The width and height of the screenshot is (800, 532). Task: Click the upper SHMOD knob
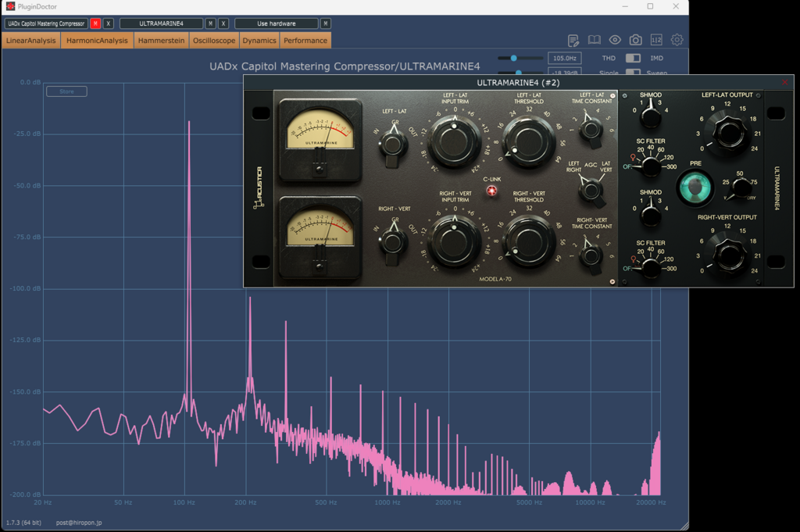(x=651, y=116)
